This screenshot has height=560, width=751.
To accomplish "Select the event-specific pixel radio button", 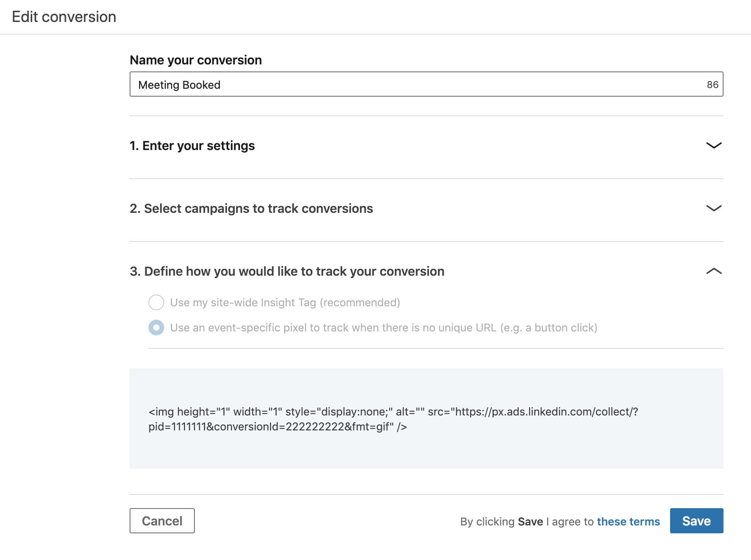I will 156,328.
